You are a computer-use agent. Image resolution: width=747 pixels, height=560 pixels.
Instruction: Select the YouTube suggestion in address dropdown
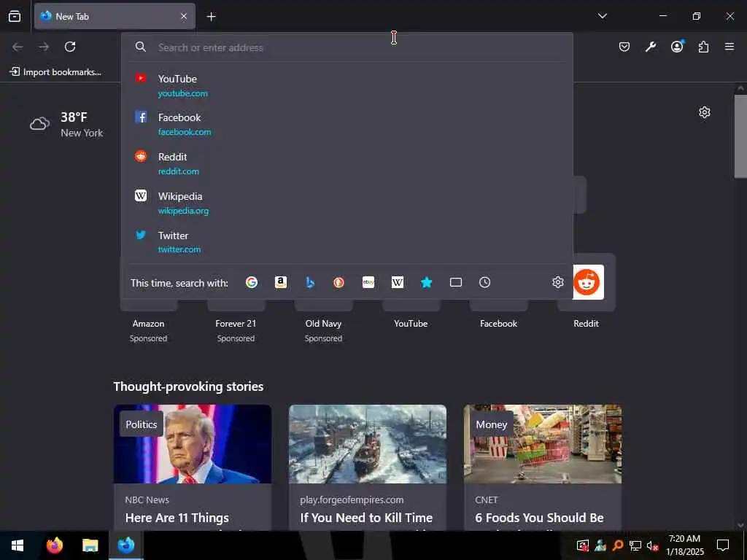click(x=347, y=86)
